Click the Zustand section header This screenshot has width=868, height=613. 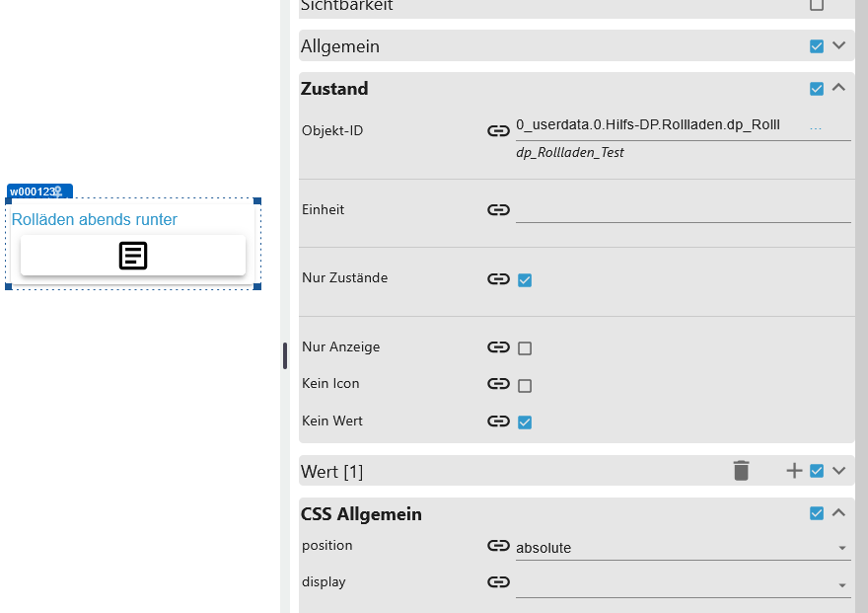tap(334, 89)
